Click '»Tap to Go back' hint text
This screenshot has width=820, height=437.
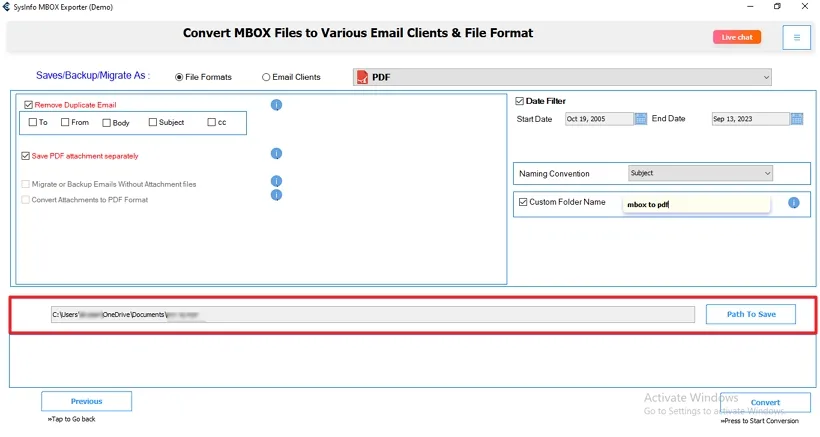[x=71, y=419]
